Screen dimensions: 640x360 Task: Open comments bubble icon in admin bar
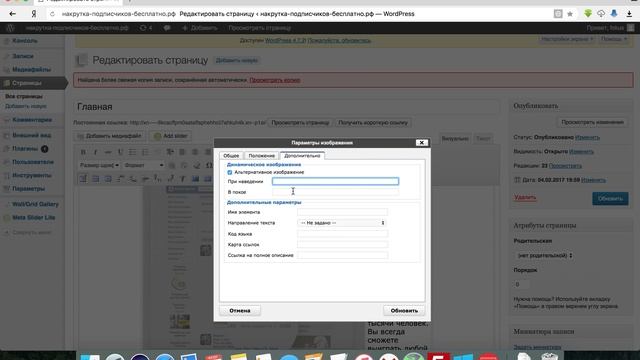[167, 28]
